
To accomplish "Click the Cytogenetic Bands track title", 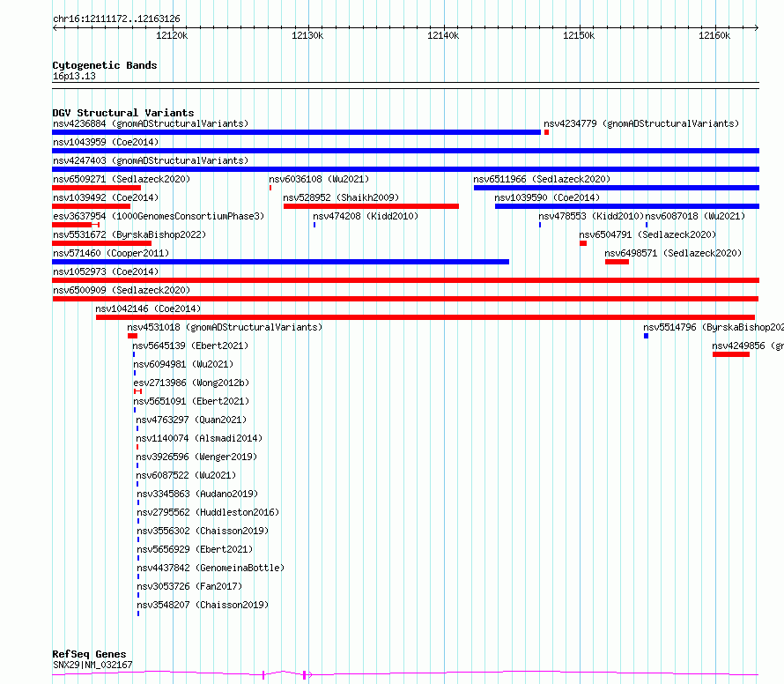I will point(105,65).
